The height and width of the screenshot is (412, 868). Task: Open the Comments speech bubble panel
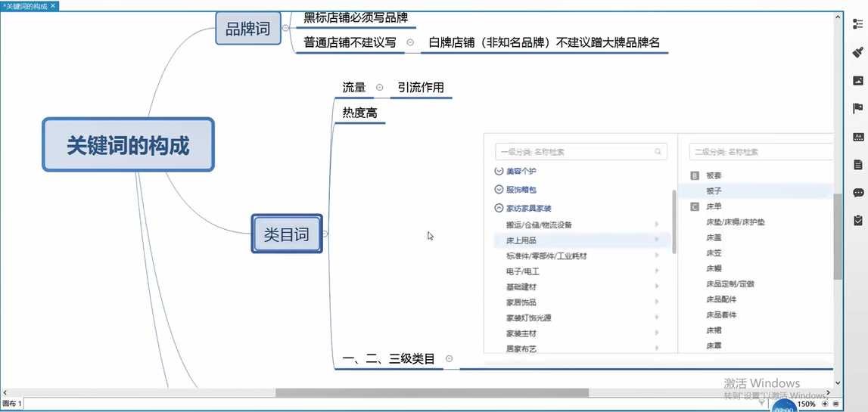click(857, 192)
